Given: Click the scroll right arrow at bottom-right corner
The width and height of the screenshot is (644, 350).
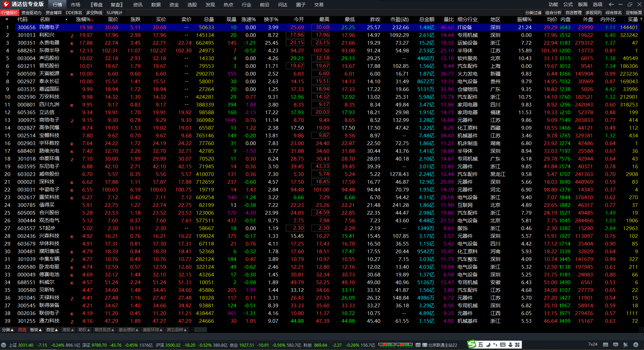Looking at the screenshot, I should coord(641,330).
